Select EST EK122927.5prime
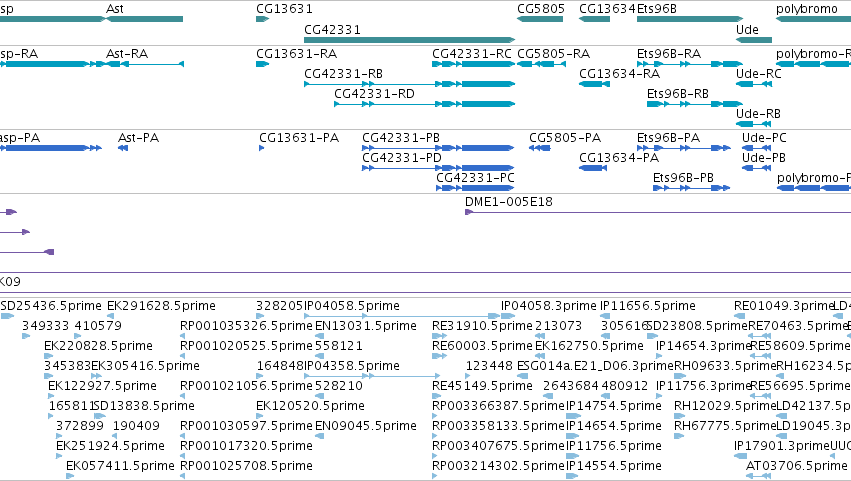The image size is (851, 481). (x=103, y=386)
